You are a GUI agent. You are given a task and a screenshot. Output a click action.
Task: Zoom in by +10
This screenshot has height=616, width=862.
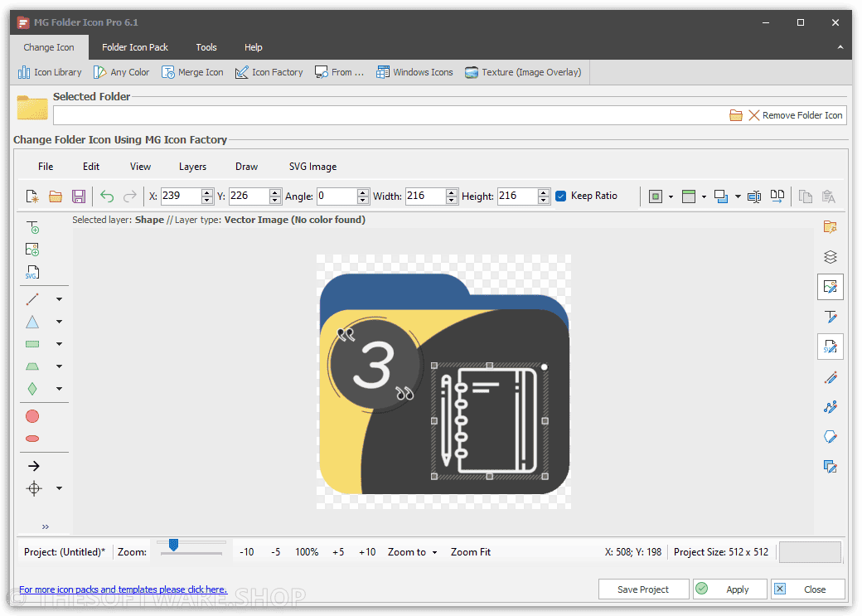[366, 552]
